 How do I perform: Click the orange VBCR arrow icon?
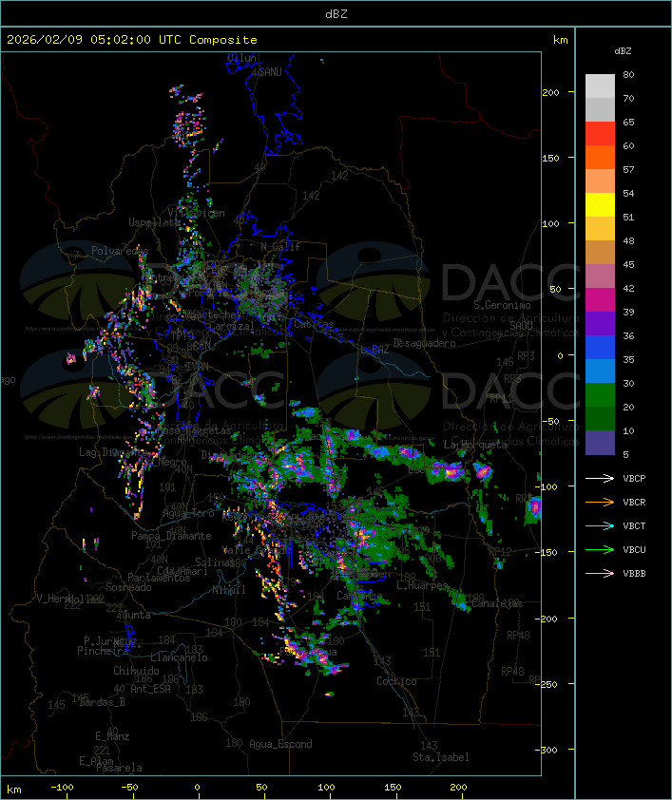[x=600, y=502]
